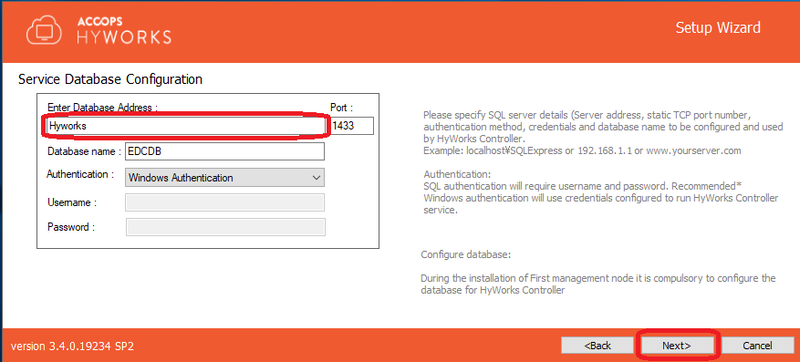Click the disabled Password field

225,227
